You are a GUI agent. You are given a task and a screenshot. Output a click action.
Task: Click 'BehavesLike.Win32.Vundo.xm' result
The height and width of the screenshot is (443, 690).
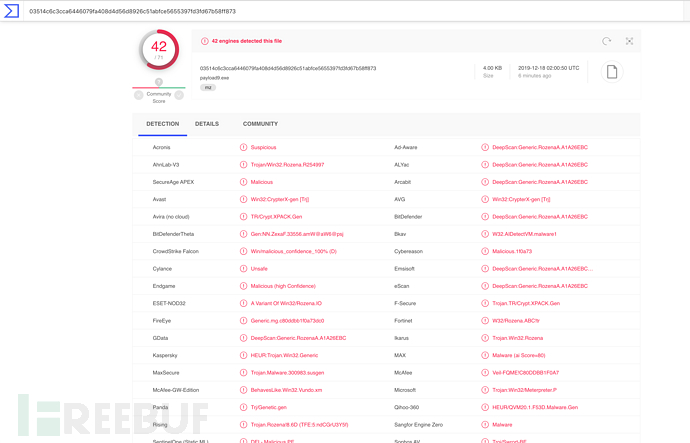tap(286, 390)
